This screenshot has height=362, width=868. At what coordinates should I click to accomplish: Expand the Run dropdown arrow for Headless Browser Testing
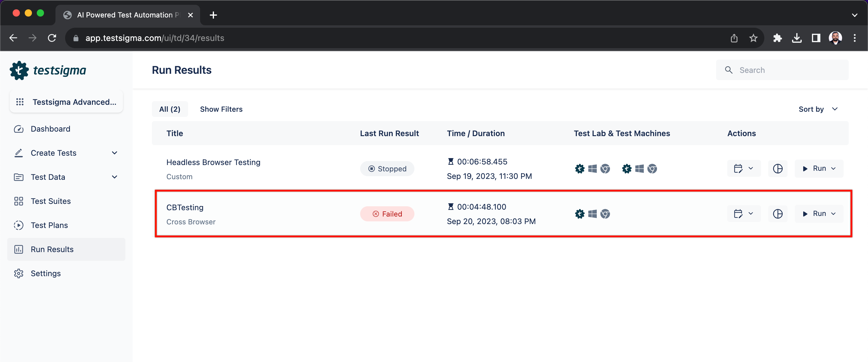834,168
